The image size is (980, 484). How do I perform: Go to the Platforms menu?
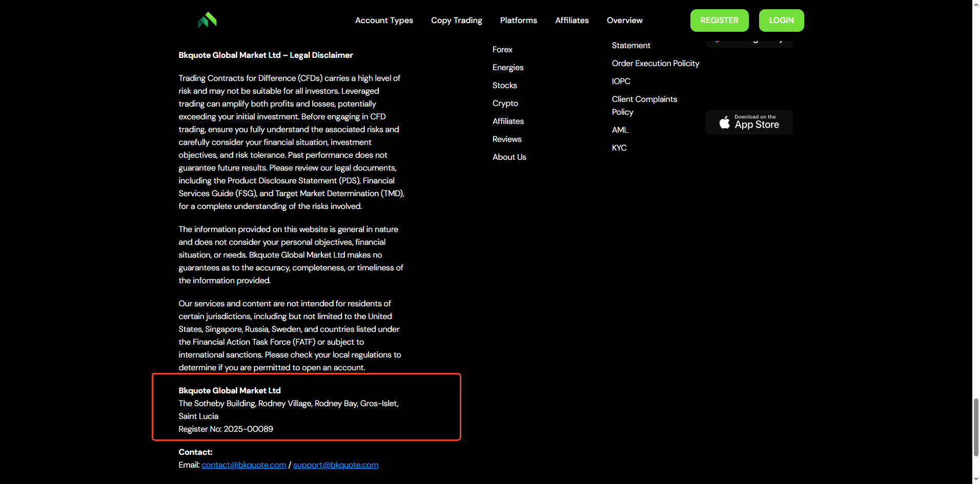519,20
